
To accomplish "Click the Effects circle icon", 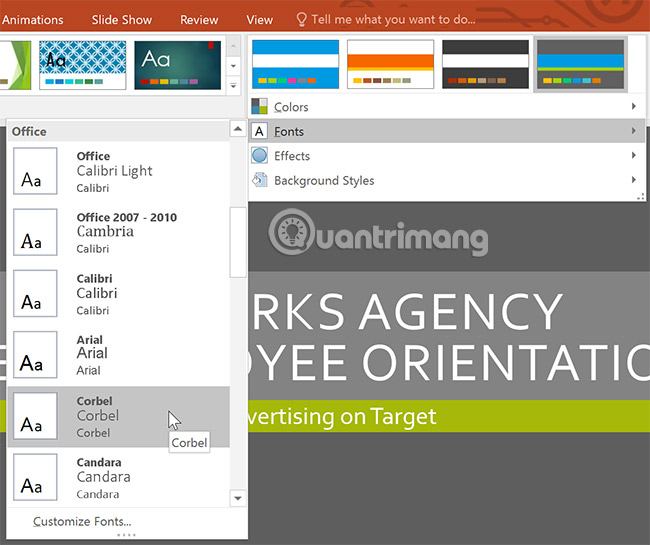I will tap(260, 156).
